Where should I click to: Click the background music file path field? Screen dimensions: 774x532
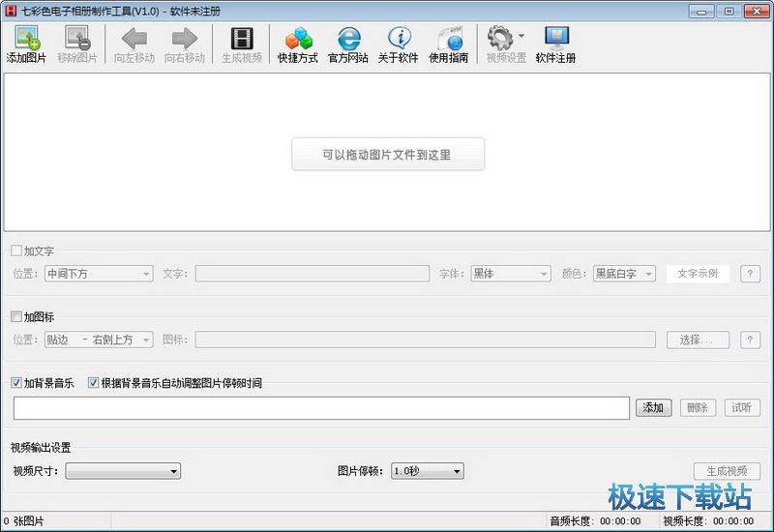(x=321, y=408)
